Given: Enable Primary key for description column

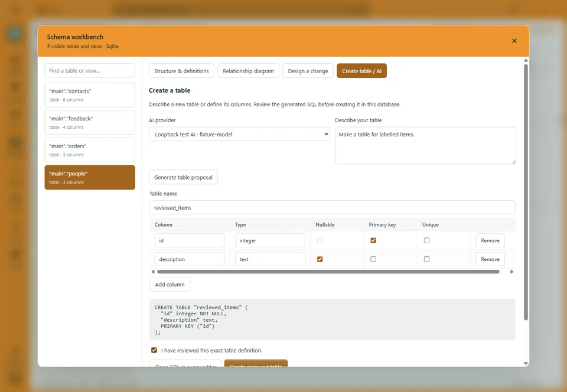Looking at the screenshot, I should (x=373, y=259).
